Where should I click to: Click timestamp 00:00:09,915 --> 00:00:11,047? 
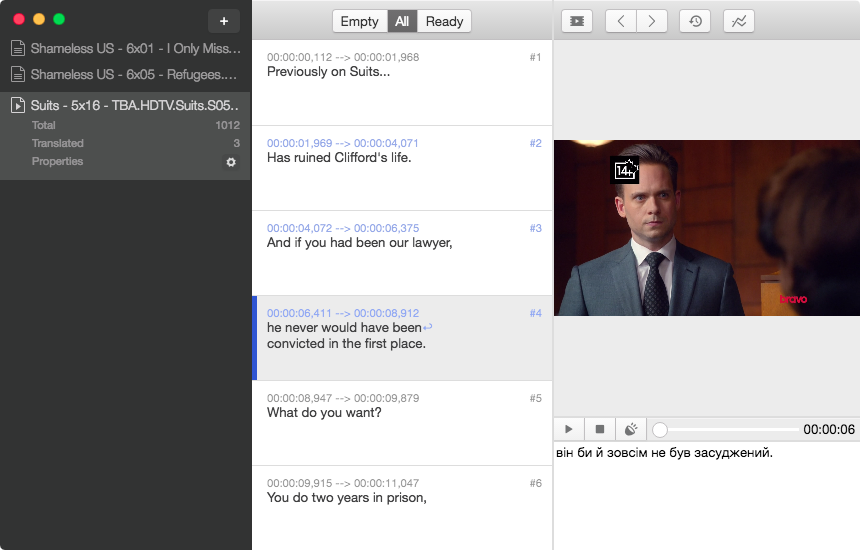[x=343, y=483]
